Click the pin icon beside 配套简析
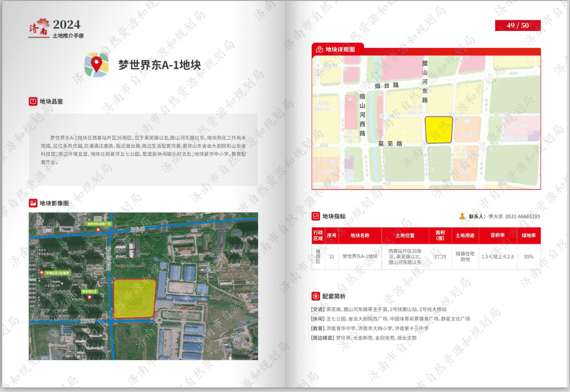The width and height of the screenshot is (570, 392). (316, 296)
